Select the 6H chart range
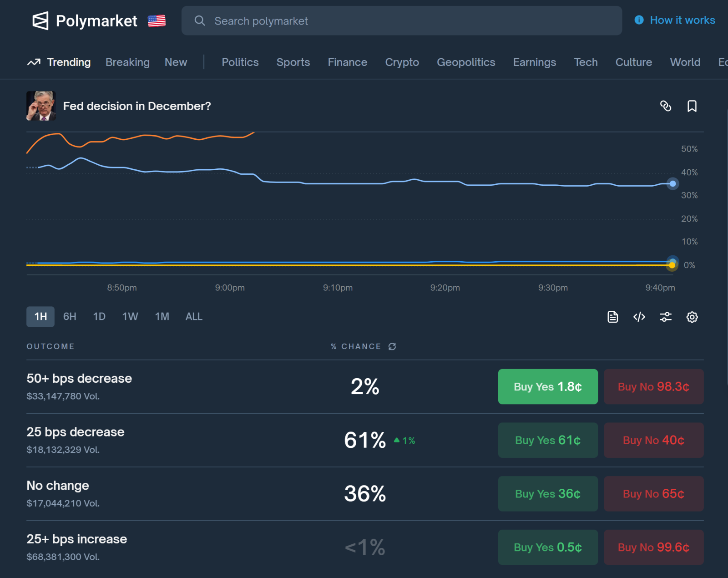The height and width of the screenshot is (578, 728). click(x=70, y=317)
